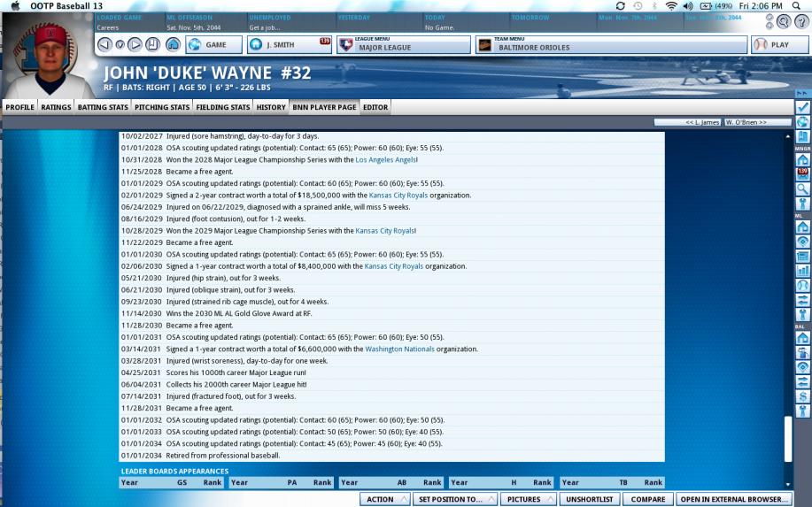
Task: Expand the ACTION dropdown
Action: [386, 499]
